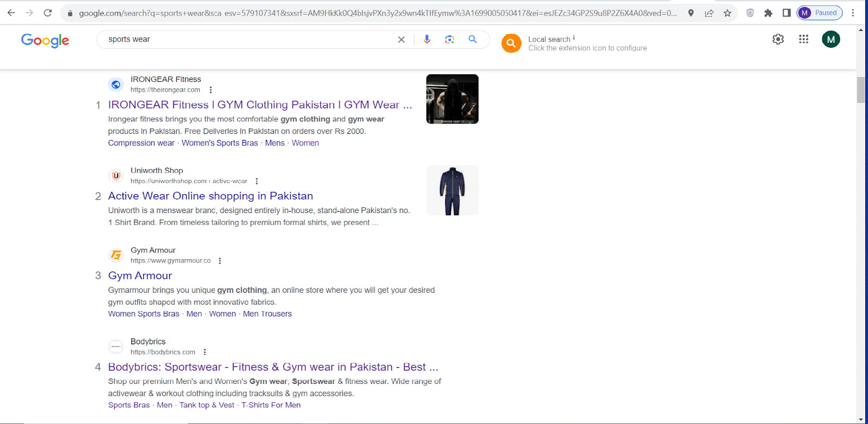Click the Local search extension title
This screenshot has width=868, height=424.
pyautogui.click(x=549, y=39)
